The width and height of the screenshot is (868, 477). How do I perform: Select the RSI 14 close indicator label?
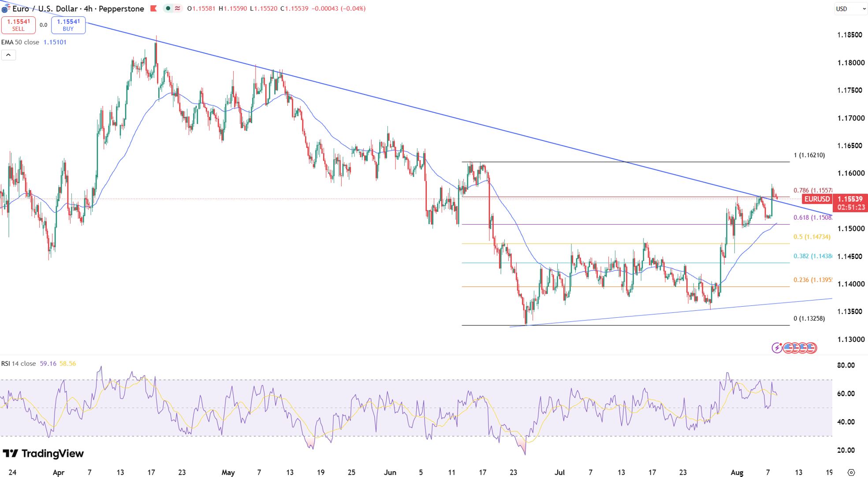point(19,364)
